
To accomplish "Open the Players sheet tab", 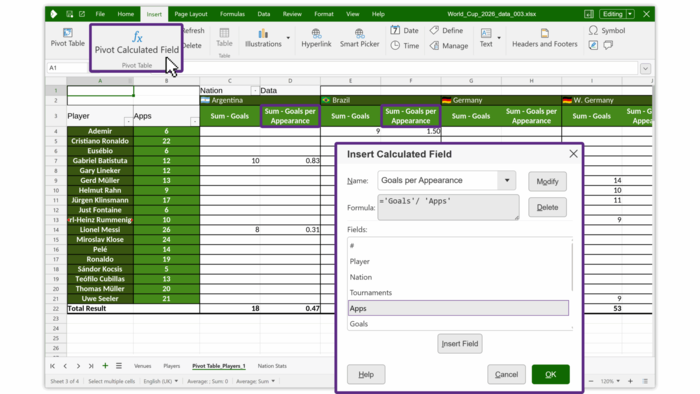I will 171,366.
